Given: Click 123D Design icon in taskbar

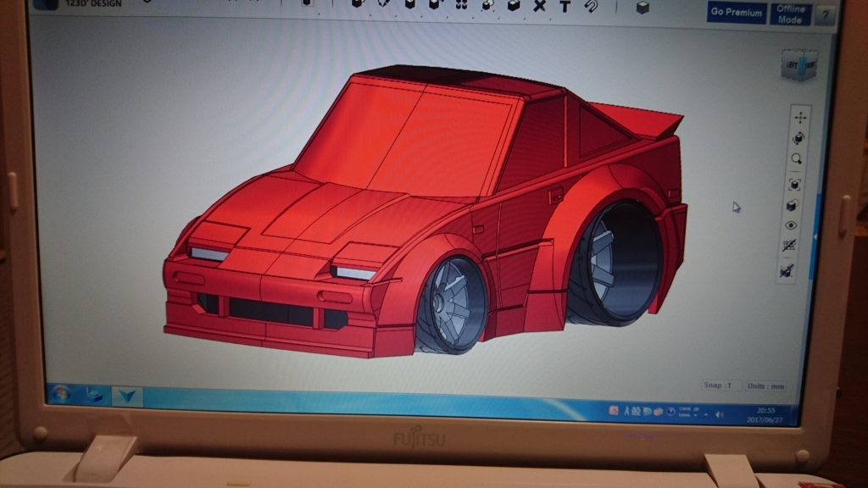Looking at the screenshot, I should pos(94,396).
